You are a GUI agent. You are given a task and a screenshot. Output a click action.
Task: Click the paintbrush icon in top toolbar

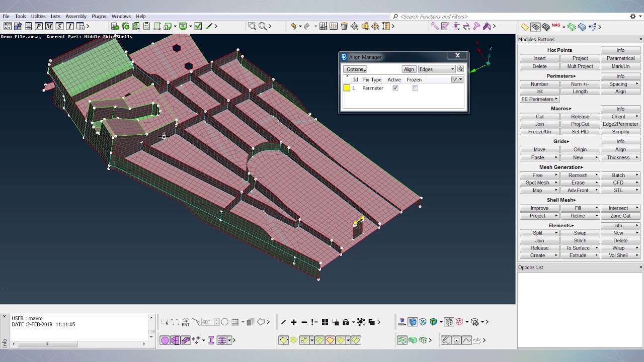(x=209, y=26)
